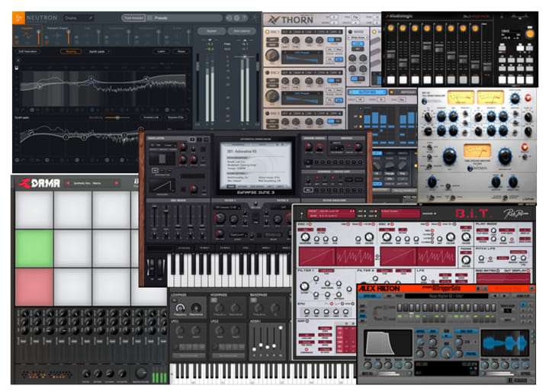Click the Learn button in Neutron
The width and height of the screenshot is (549, 392).
click(x=161, y=52)
